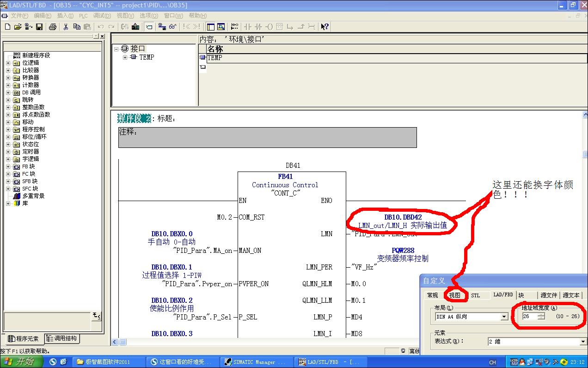The height and width of the screenshot is (368, 588).
Task: Click the Cut scissors icon
Action: click(66, 27)
